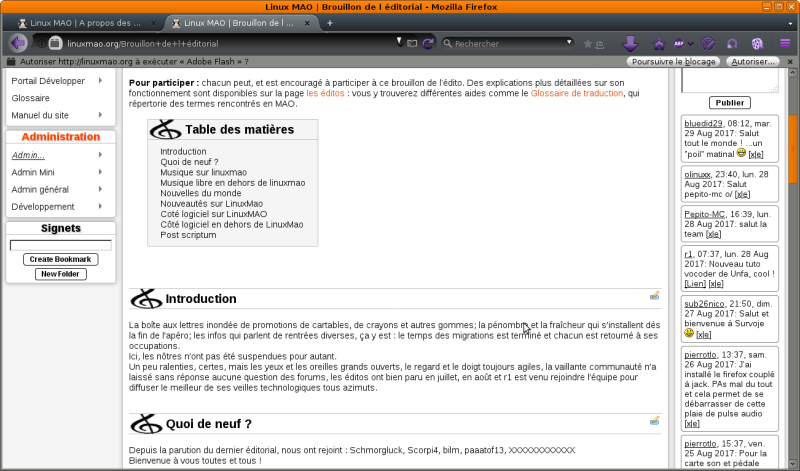Screen dimensions: 800x471
Task: Expand the Développement submenu arrow
Action: point(101,206)
